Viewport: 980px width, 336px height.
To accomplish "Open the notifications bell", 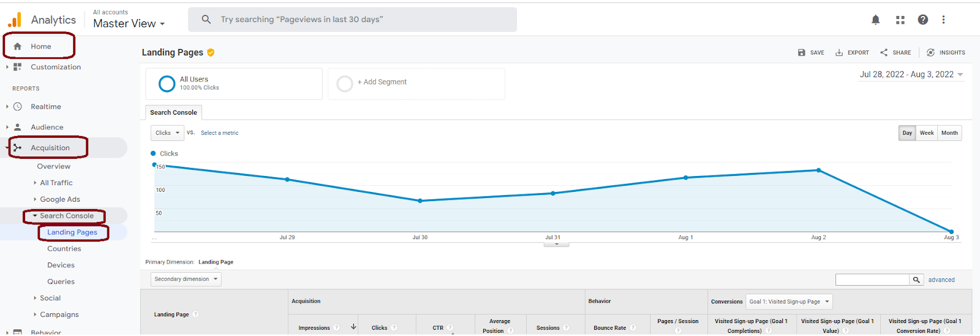I will (876, 20).
